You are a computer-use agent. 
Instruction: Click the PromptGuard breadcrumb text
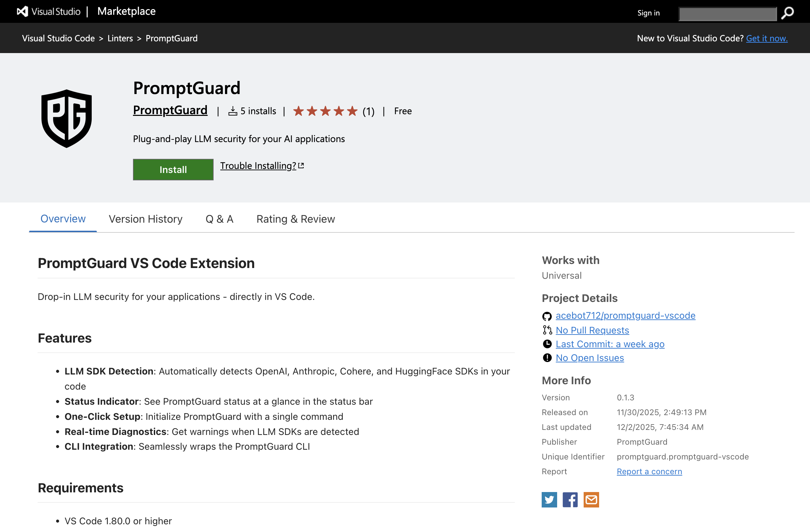[x=172, y=38]
